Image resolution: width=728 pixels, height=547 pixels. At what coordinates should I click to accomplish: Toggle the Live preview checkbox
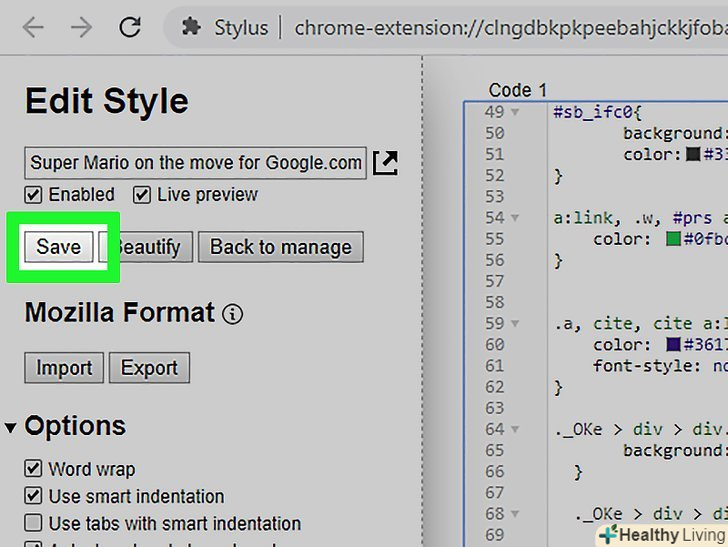(x=142, y=195)
